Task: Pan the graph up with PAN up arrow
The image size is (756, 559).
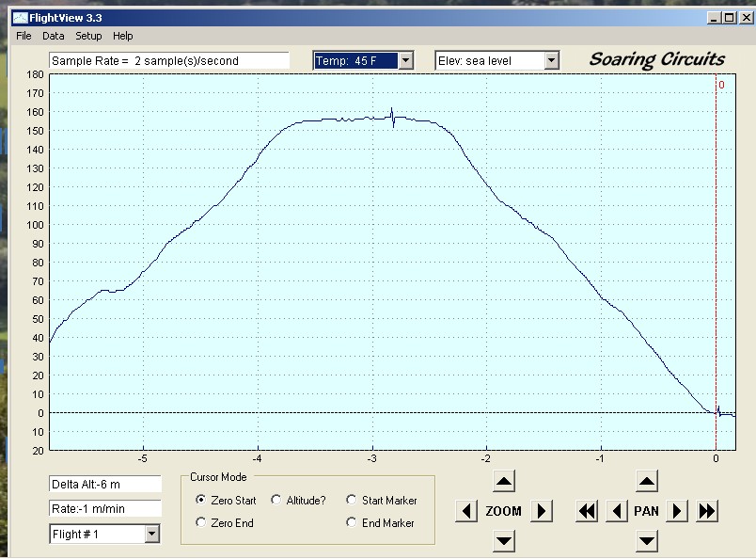Action: click(647, 481)
